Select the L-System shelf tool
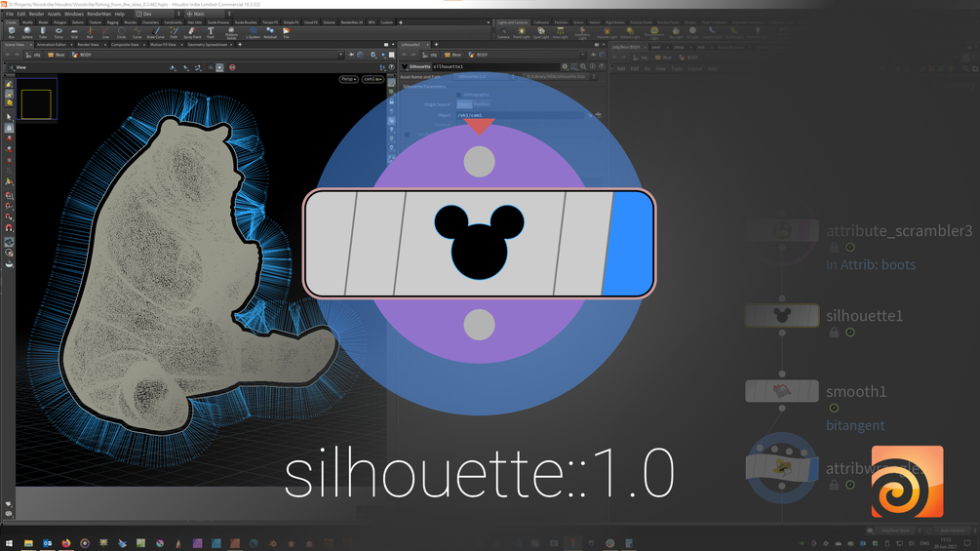The image size is (980, 551). (x=254, y=32)
